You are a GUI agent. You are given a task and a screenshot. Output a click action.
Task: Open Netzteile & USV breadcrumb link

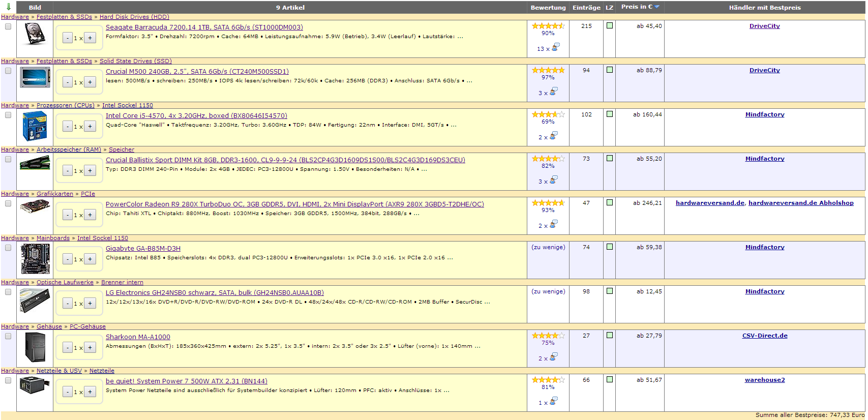click(59, 371)
